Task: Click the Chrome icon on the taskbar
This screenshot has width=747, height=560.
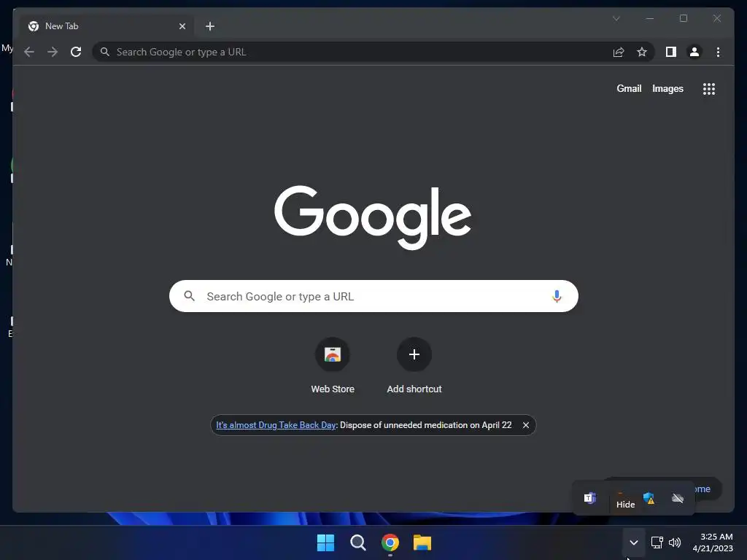Action: click(390, 542)
